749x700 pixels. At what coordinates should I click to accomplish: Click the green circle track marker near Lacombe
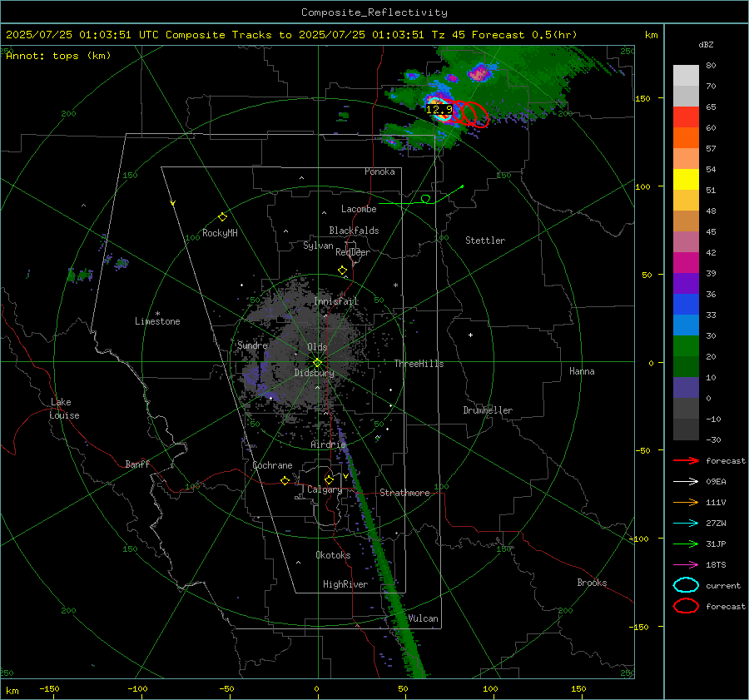[x=425, y=198]
